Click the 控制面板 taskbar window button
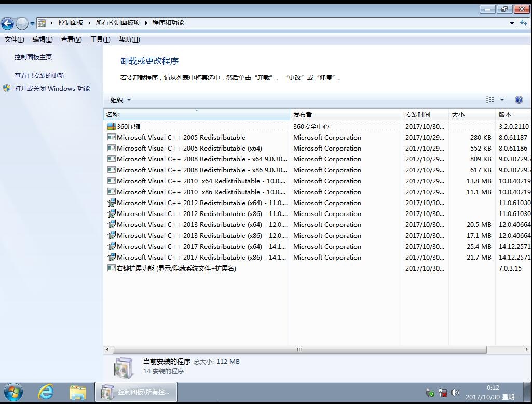Screen dimensions: 532x404 point(135,393)
